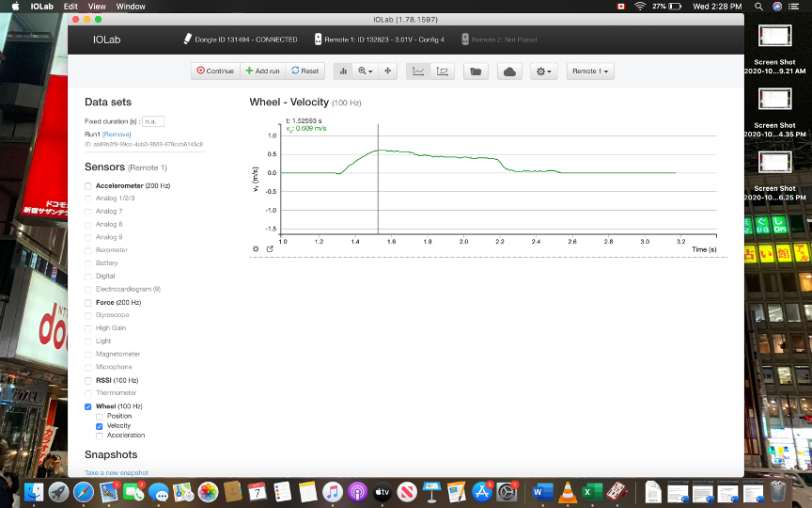Image resolution: width=812 pixels, height=508 pixels.
Task: Click the export chart icon below the graph
Action: (x=270, y=248)
